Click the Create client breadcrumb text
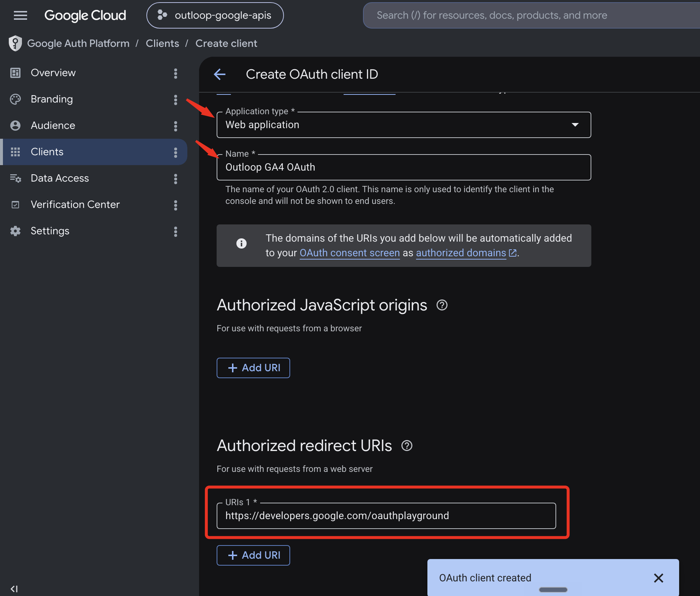700x596 pixels. tap(226, 44)
